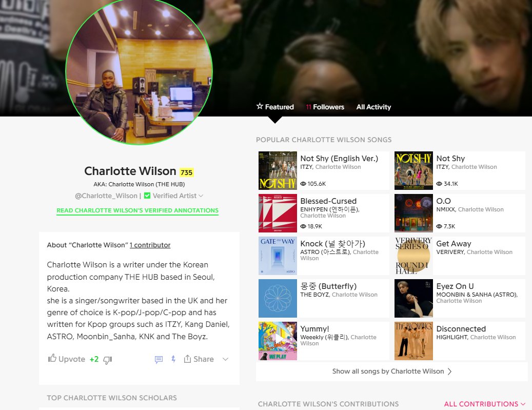This screenshot has height=410, width=532.
Task: Click the Butterfly blue flower cover
Action: click(278, 298)
